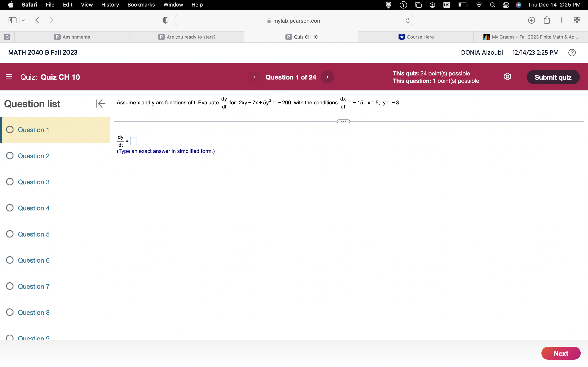Open the hamburger menu beside Quiz title

coord(9,77)
